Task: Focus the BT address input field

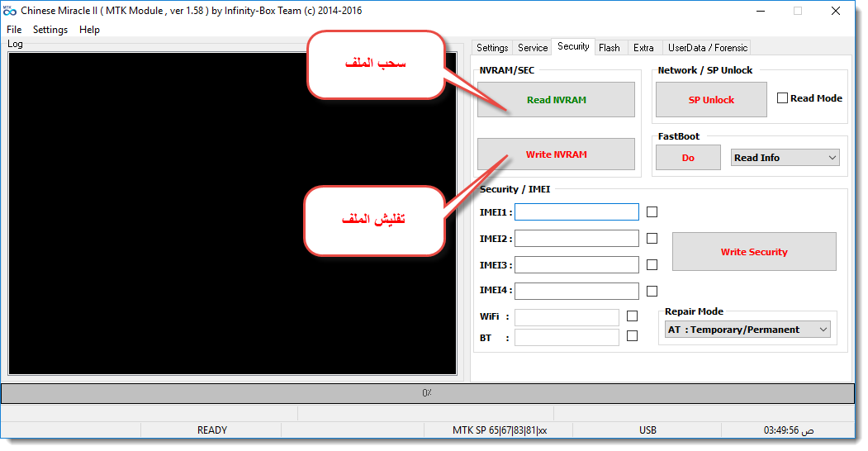Action: click(x=567, y=338)
